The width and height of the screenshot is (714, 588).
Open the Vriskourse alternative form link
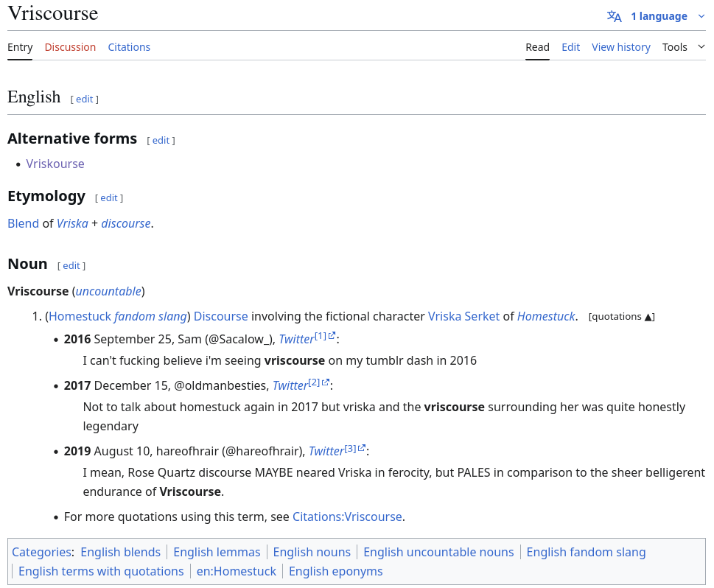tap(55, 164)
